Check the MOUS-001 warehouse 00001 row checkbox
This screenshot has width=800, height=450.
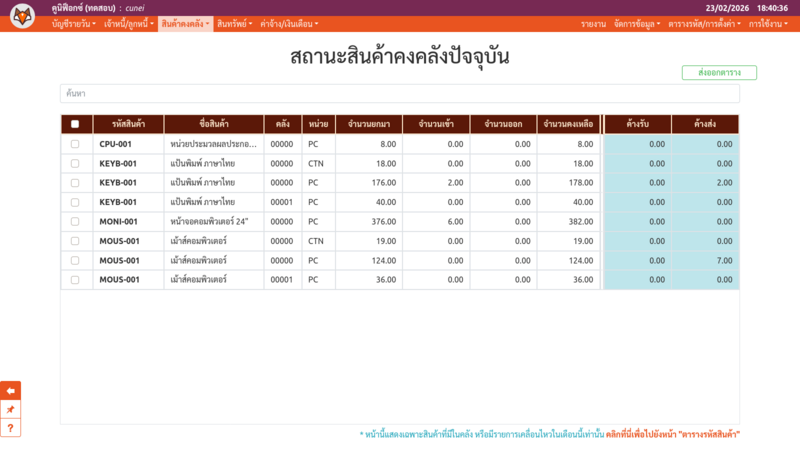tap(75, 280)
